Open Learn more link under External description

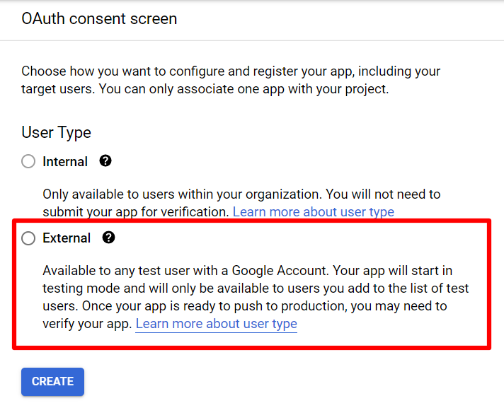[216, 324]
